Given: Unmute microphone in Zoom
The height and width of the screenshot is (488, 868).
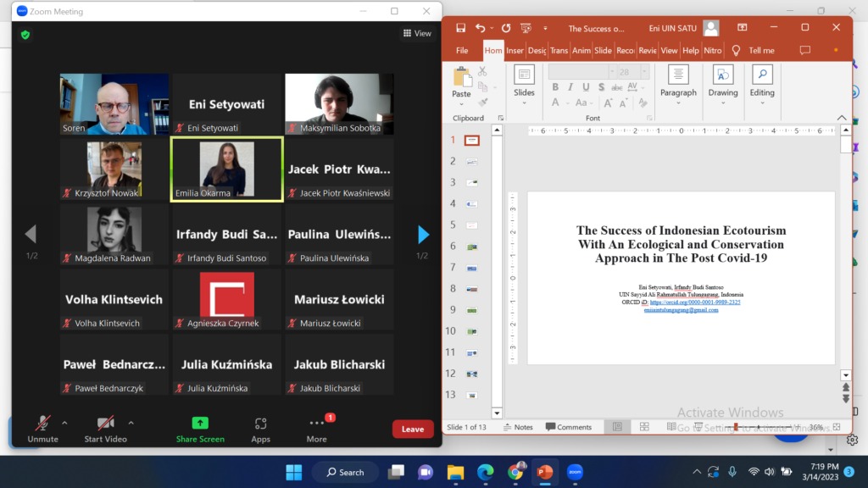Looking at the screenshot, I should [x=42, y=429].
